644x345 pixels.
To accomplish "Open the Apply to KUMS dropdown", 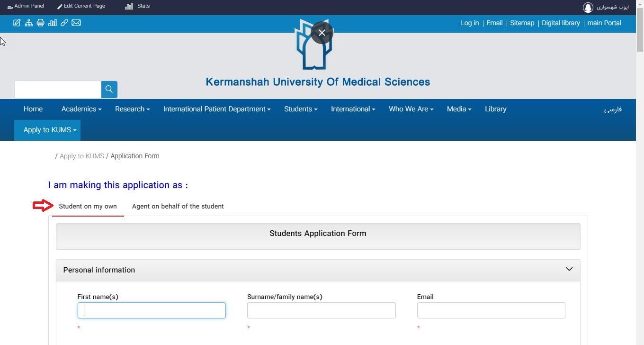I will click(50, 130).
